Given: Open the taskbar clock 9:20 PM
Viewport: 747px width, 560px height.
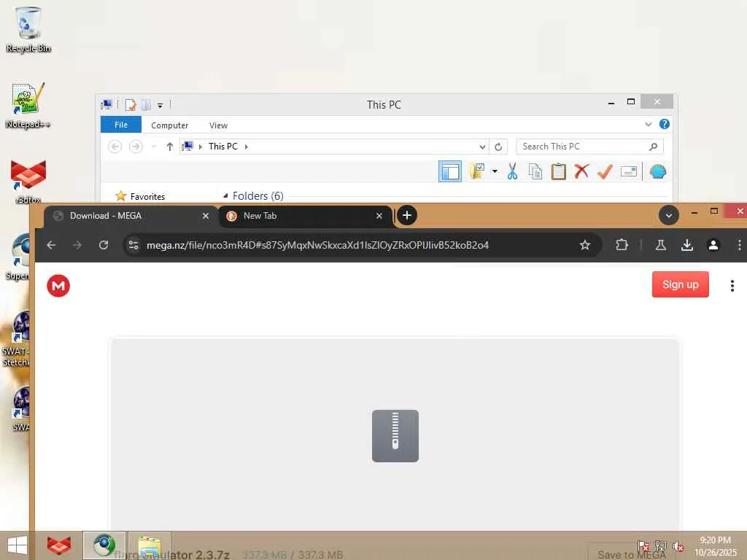Looking at the screenshot, I should (715, 546).
